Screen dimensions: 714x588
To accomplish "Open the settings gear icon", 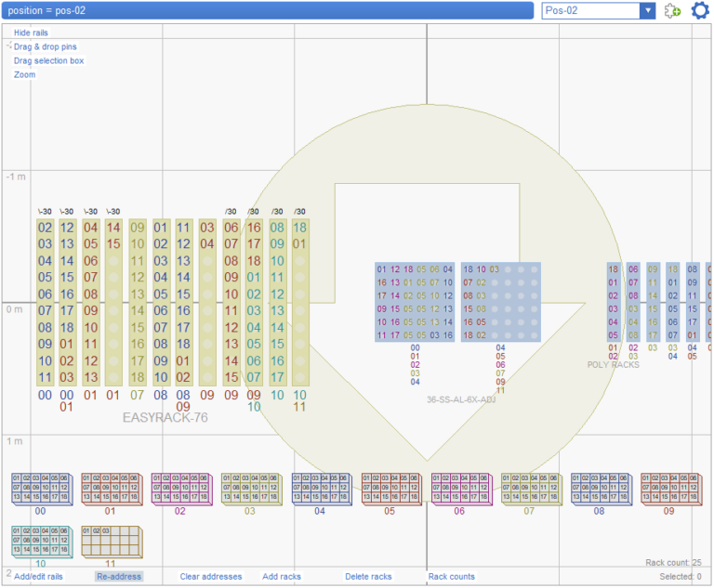I will coord(699,11).
